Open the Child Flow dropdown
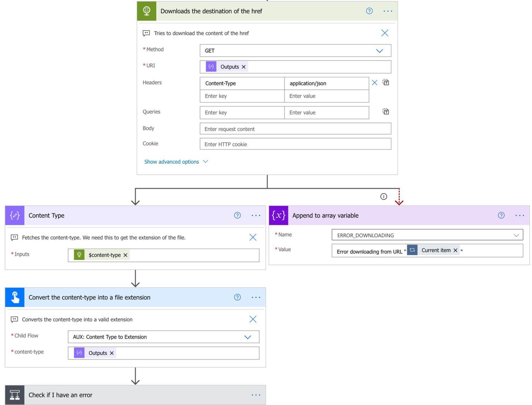The image size is (532, 405). pos(248,337)
